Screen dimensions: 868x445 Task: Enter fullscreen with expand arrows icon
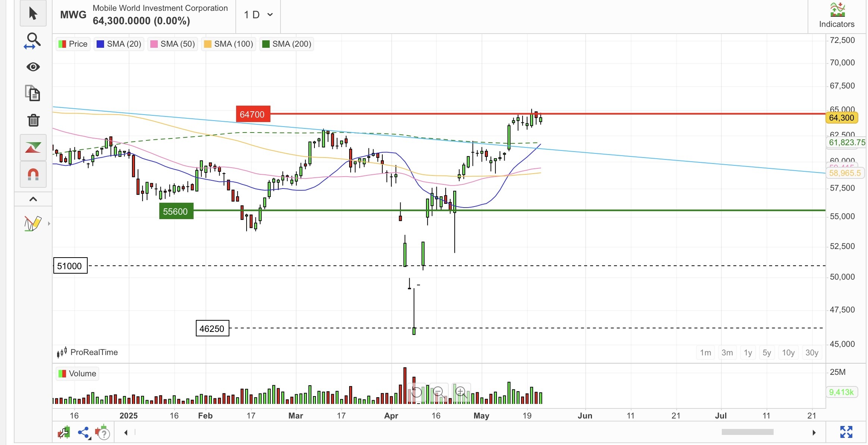(x=846, y=432)
